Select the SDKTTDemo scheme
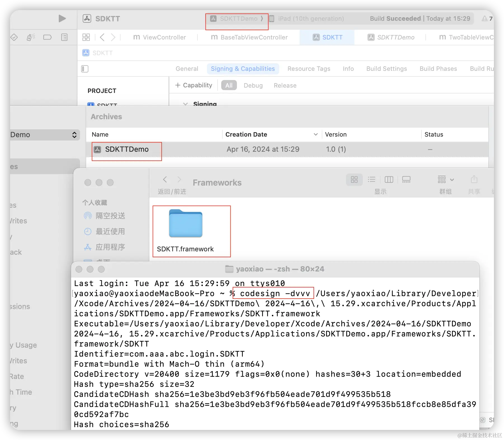This screenshot has width=504, height=440. (237, 19)
